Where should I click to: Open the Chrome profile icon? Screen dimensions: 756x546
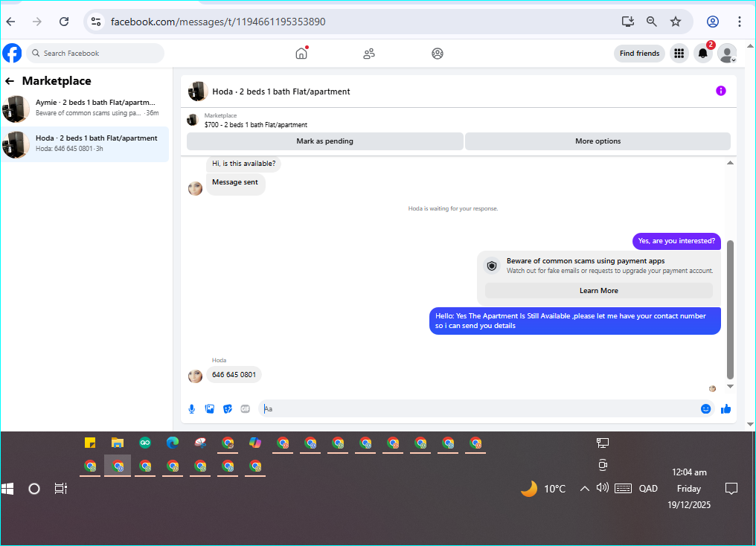pyautogui.click(x=713, y=22)
